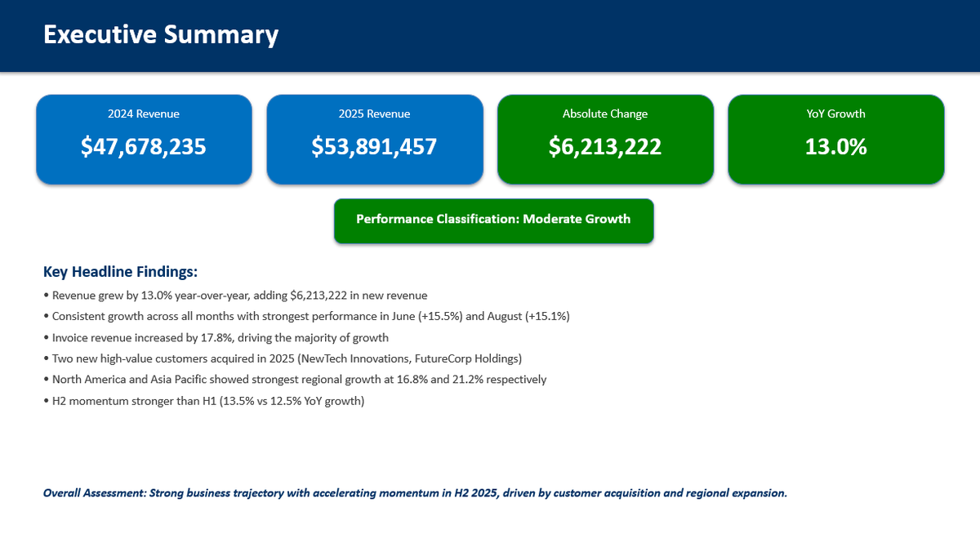The height and width of the screenshot is (552, 980).
Task: Click the $53,891,457 value
Action: coord(375,147)
